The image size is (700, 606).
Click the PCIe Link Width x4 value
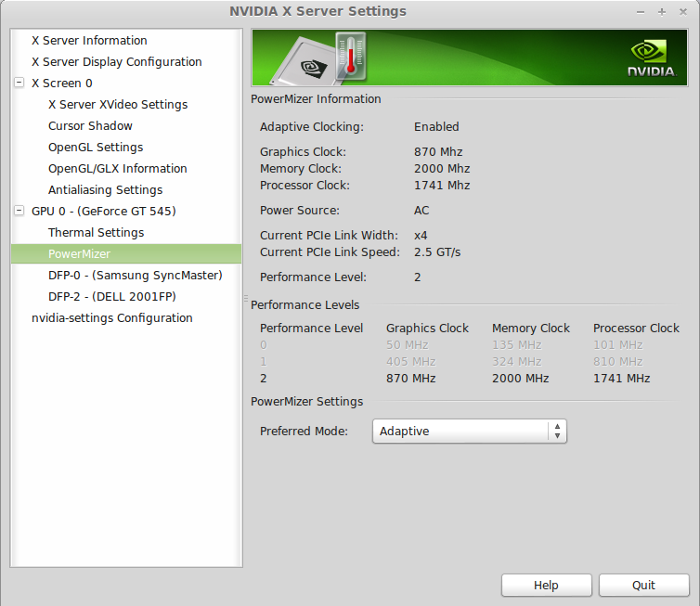pyautogui.click(x=421, y=235)
